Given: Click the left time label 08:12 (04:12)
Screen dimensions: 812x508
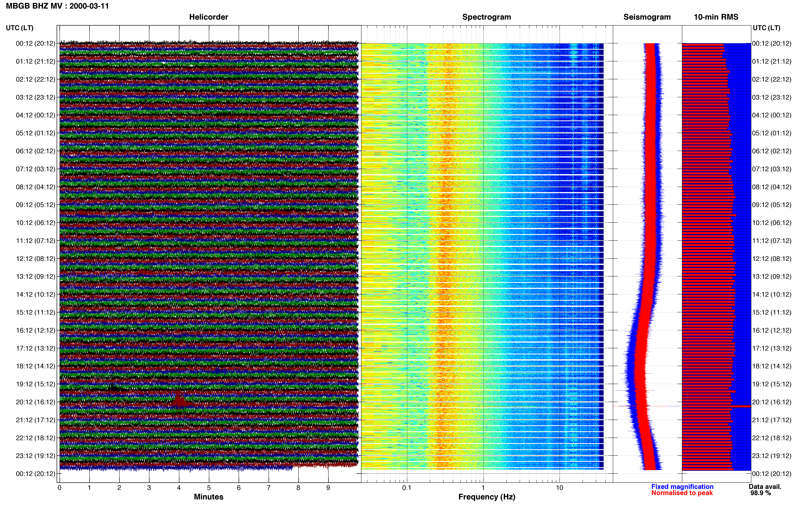Looking at the screenshot, I should 36,187.
